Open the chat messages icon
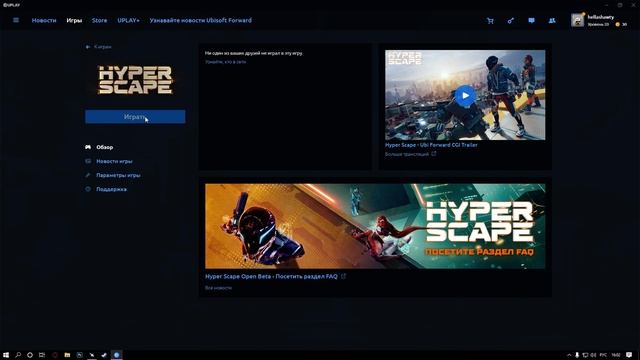This screenshot has width=640, height=360. pos(531,20)
